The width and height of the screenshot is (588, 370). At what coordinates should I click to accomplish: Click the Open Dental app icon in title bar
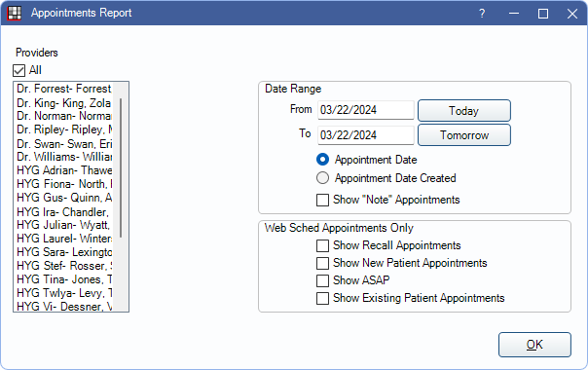15,13
